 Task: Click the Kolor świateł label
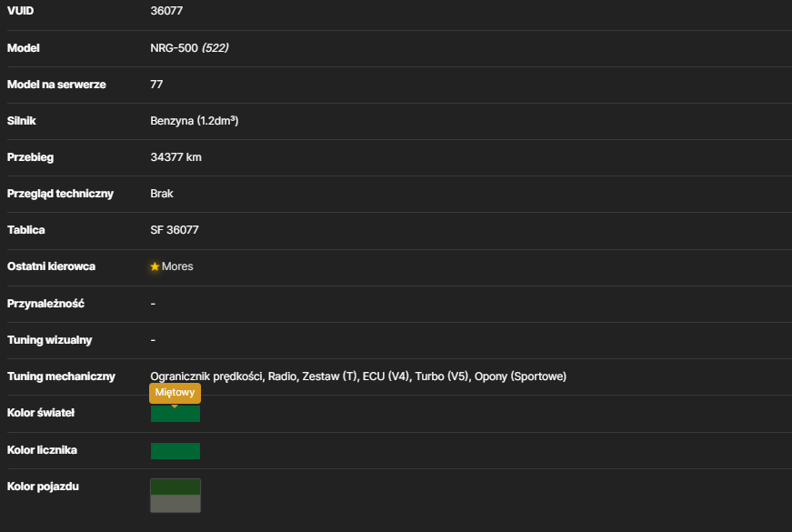point(41,413)
